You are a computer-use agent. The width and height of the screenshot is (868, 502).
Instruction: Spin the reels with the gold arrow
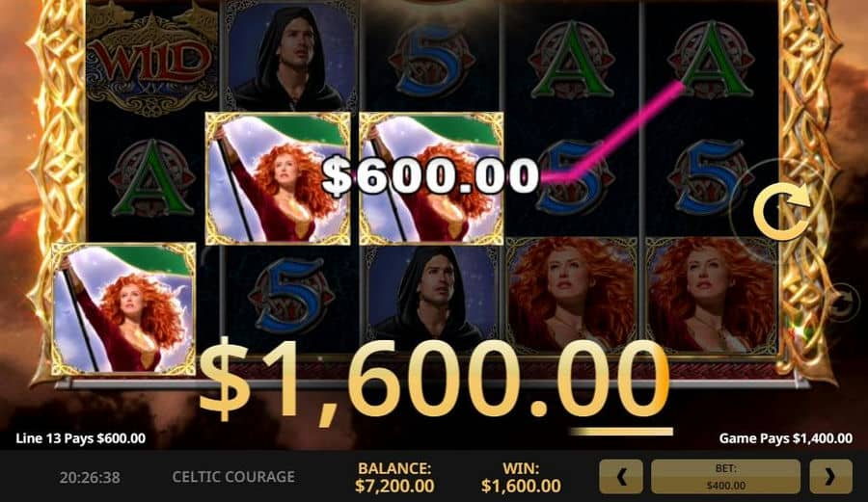click(780, 210)
